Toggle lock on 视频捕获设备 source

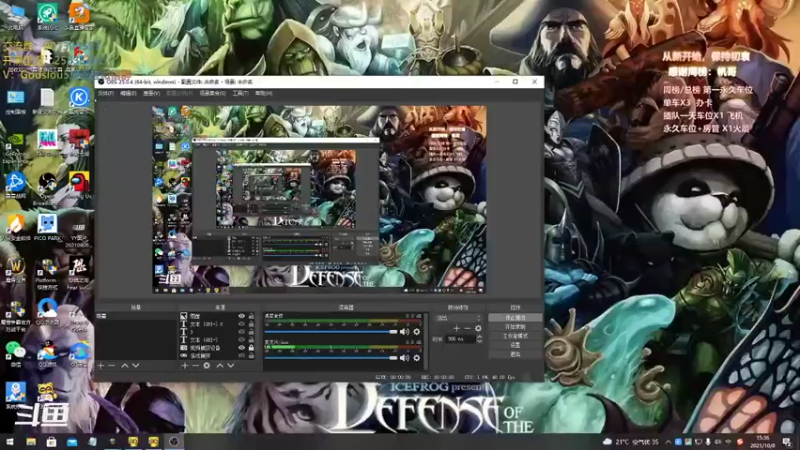point(251,347)
